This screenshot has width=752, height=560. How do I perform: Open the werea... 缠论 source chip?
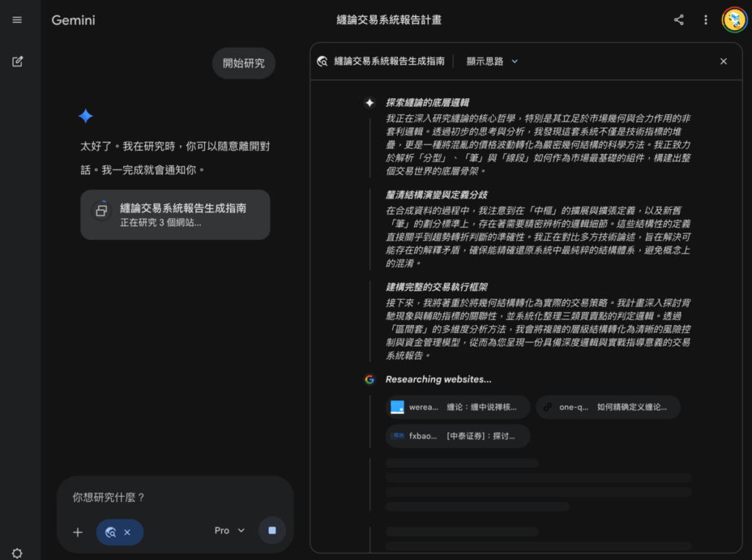pos(458,407)
